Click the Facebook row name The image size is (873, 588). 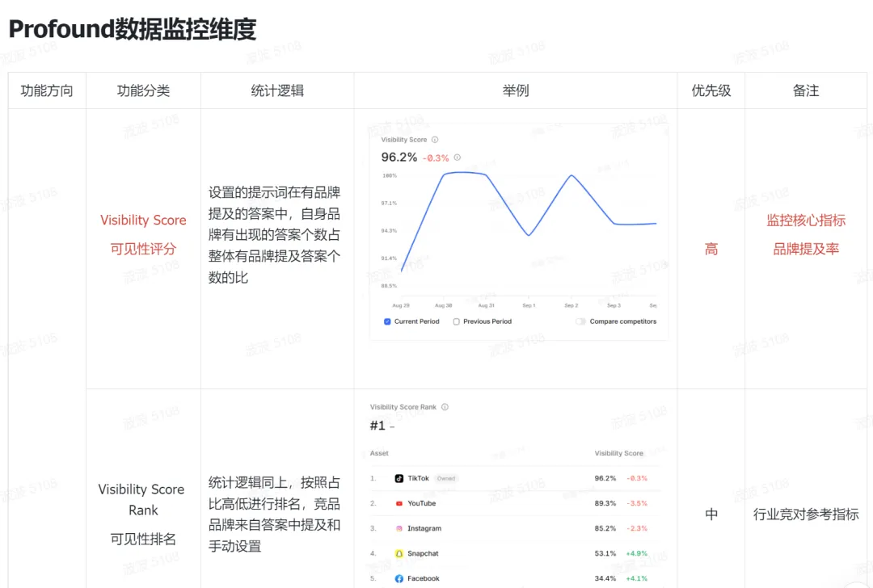coord(423,578)
